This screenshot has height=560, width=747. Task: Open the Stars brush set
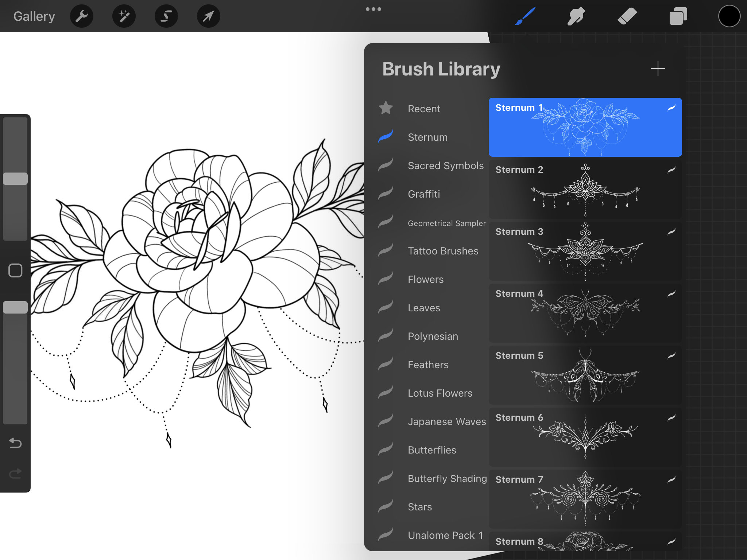pos(420,507)
